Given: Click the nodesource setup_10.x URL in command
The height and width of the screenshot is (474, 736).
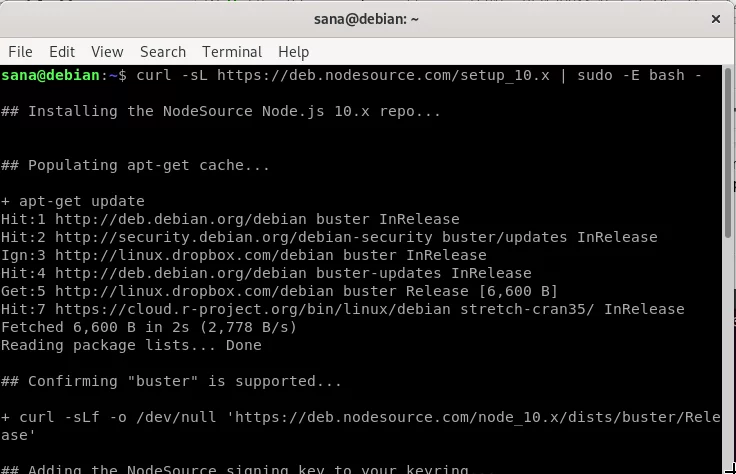Looking at the screenshot, I should tap(383, 76).
